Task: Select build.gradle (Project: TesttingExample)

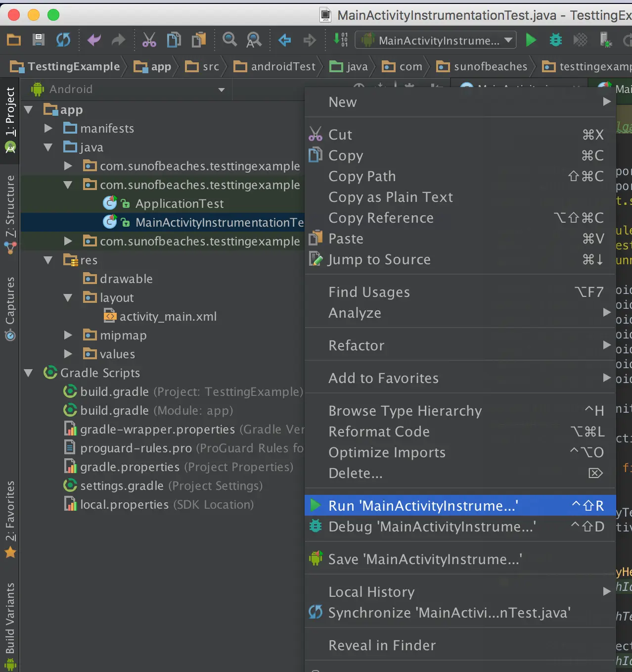Action: click(x=191, y=392)
